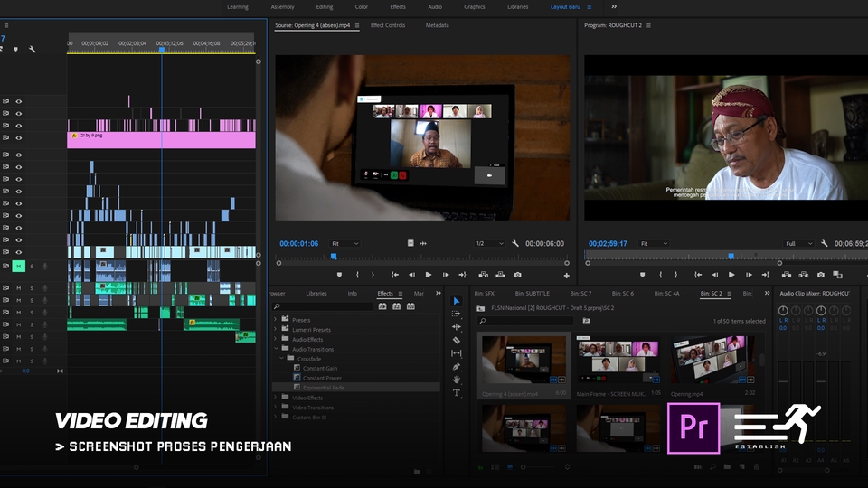Play the Program monitor sequence
868x488 pixels.
tap(731, 275)
